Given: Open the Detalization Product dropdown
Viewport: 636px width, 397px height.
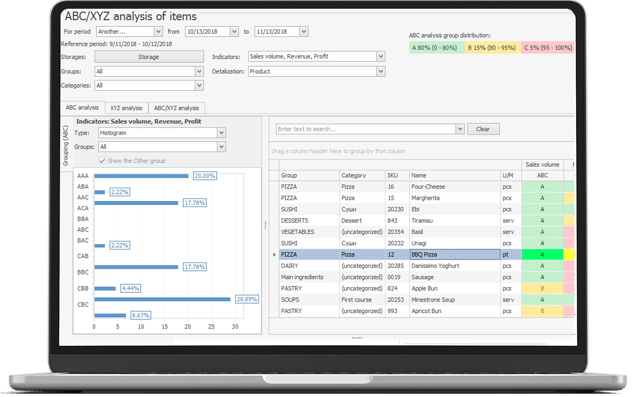Looking at the screenshot, I should point(380,71).
